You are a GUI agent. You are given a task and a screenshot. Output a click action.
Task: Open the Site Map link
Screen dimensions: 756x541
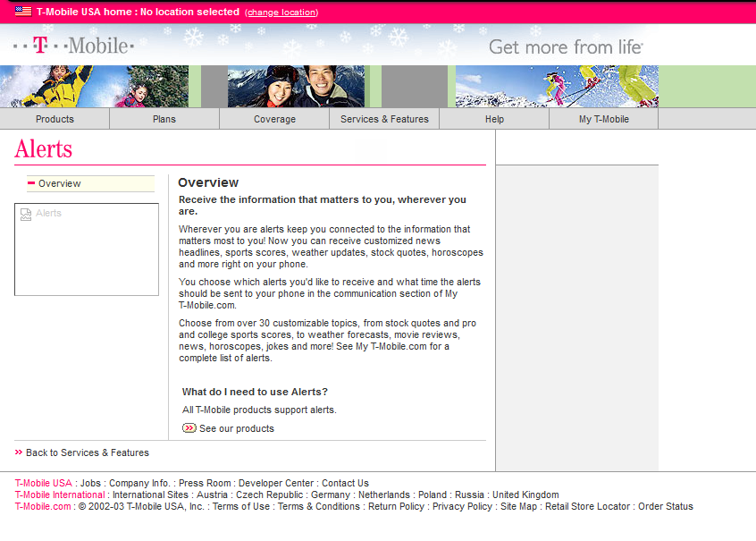[519, 506]
